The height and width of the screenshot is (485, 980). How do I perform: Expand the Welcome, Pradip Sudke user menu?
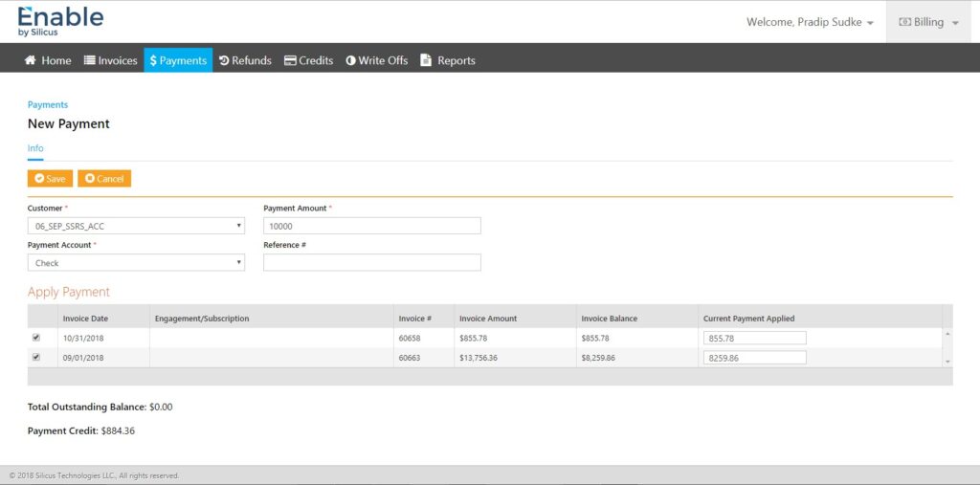(x=810, y=23)
